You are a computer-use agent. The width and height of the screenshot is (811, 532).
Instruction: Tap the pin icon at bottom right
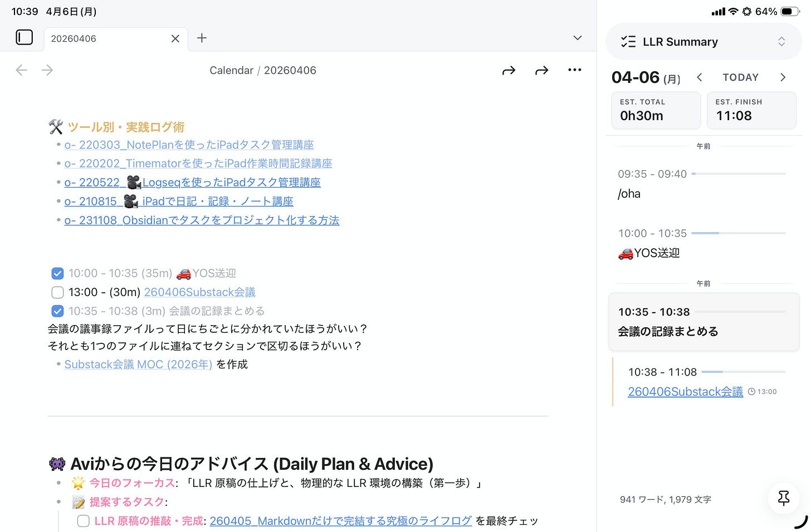783,499
